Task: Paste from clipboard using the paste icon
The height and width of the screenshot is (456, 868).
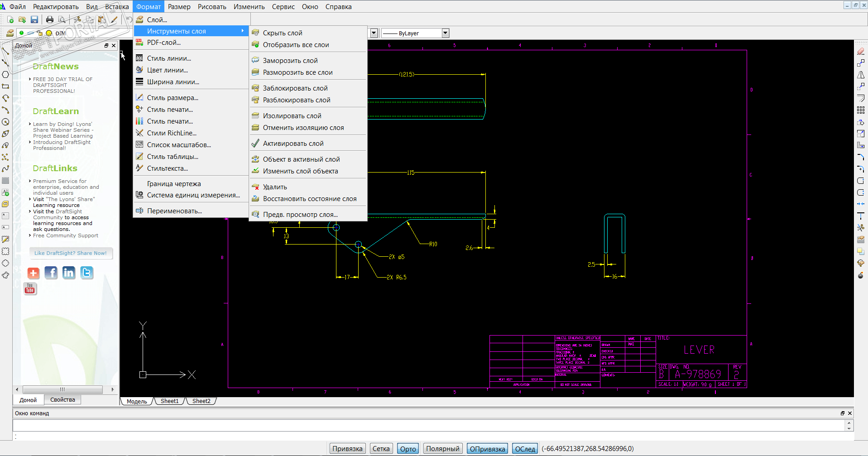Action: point(102,19)
